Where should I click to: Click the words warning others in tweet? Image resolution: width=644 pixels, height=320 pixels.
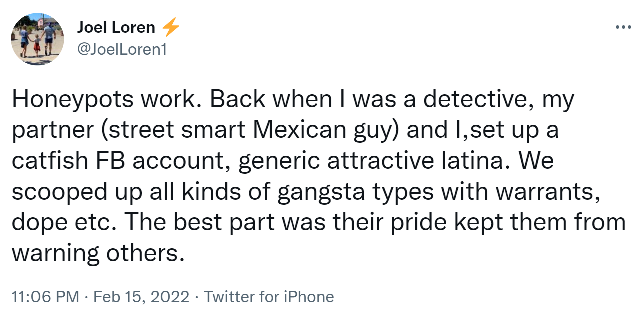coord(95,254)
